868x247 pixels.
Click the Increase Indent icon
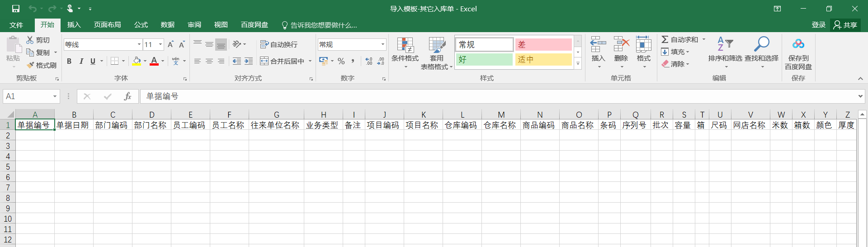pos(249,61)
